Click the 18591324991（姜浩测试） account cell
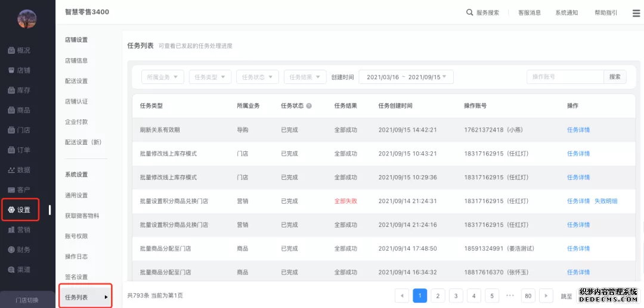Image resolution: width=644 pixels, height=308 pixels. pos(499,248)
